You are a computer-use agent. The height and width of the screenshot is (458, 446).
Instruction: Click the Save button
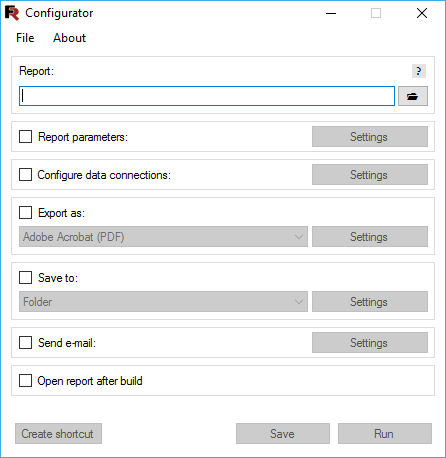coord(283,434)
